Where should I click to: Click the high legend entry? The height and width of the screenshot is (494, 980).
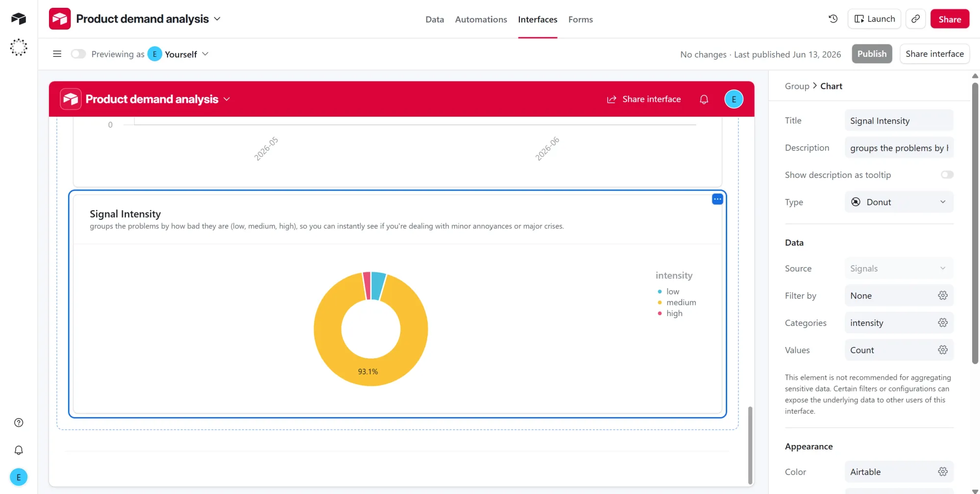670,313
